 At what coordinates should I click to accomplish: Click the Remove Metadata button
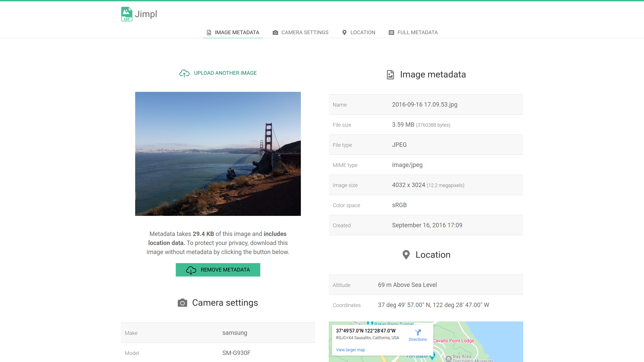pos(218,270)
